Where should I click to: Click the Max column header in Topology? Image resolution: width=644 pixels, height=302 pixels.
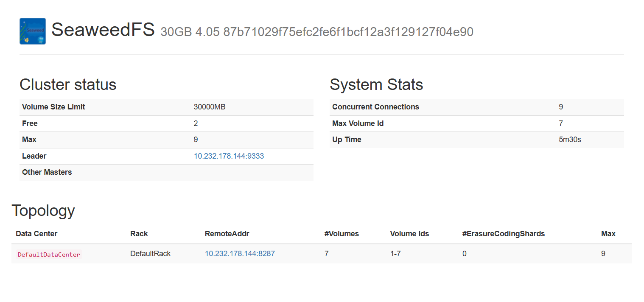point(608,234)
